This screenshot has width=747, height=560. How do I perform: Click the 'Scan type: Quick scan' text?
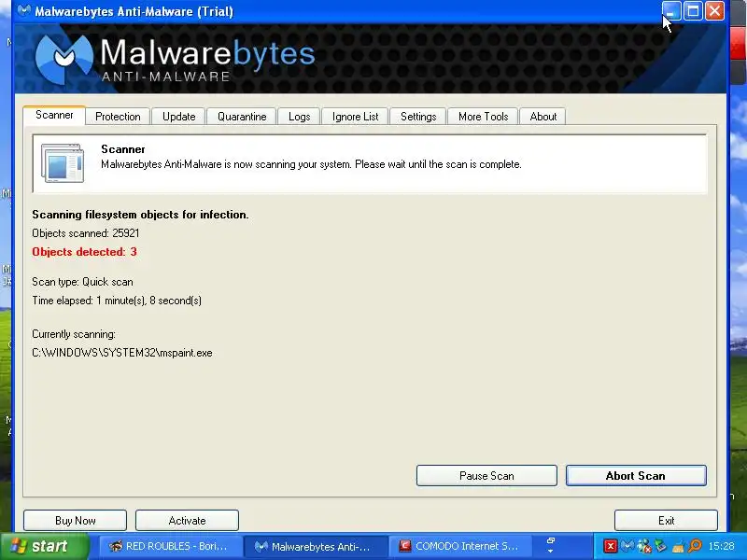tap(82, 282)
